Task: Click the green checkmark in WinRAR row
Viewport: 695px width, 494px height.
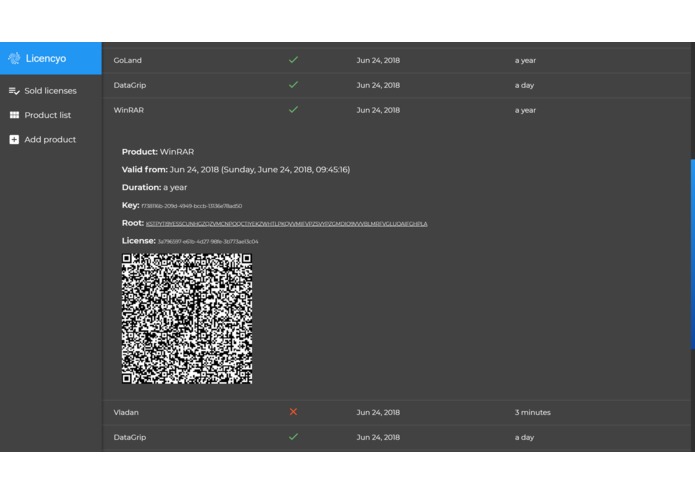Action: (293, 109)
